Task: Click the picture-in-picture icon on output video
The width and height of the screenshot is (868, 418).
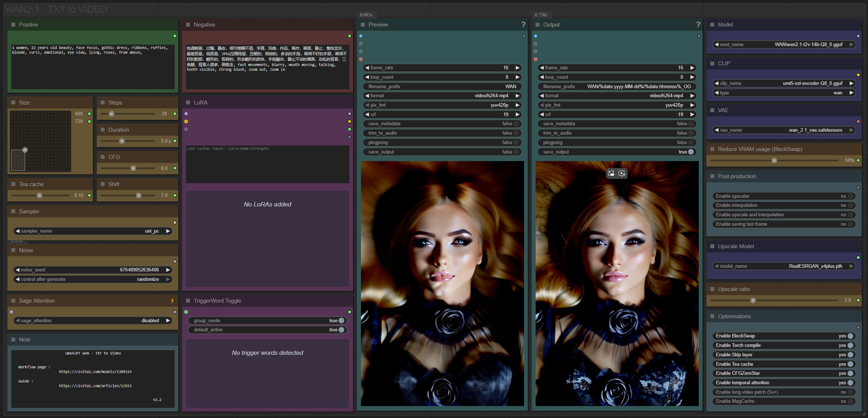Action: click(x=611, y=173)
